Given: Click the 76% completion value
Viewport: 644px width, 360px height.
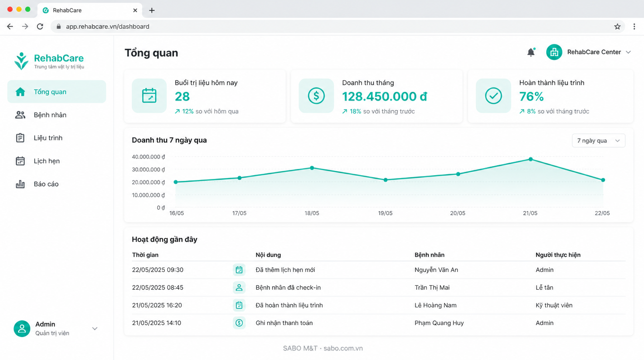Looking at the screenshot, I should 531,97.
